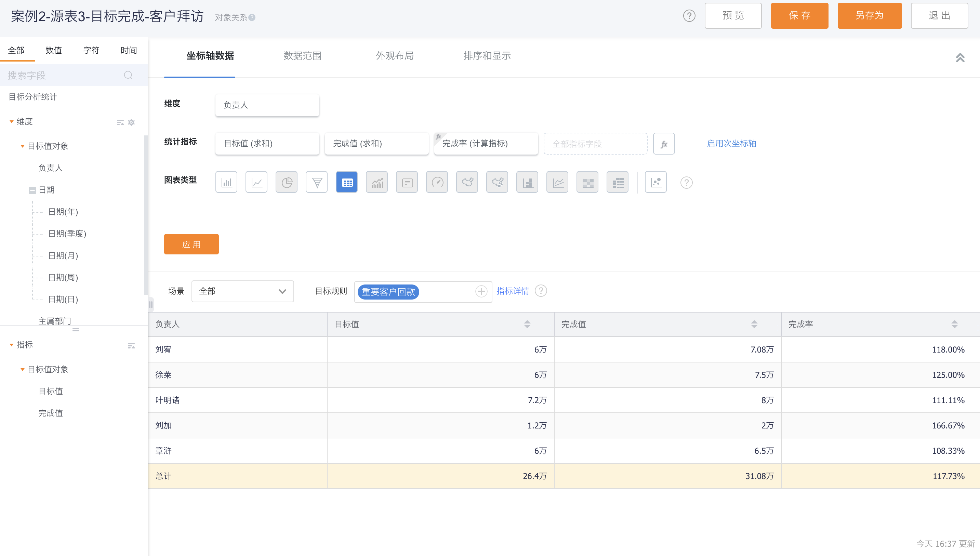The width and height of the screenshot is (980, 556).
Task: Open the 启用次坐标轴 link
Action: coord(731,143)
